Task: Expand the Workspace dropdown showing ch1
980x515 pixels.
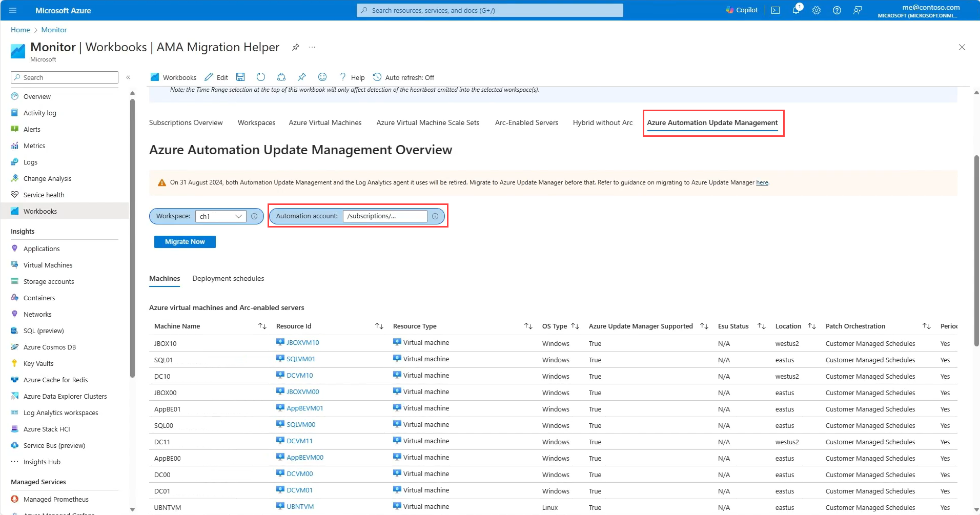Action: tap(220, 216)
